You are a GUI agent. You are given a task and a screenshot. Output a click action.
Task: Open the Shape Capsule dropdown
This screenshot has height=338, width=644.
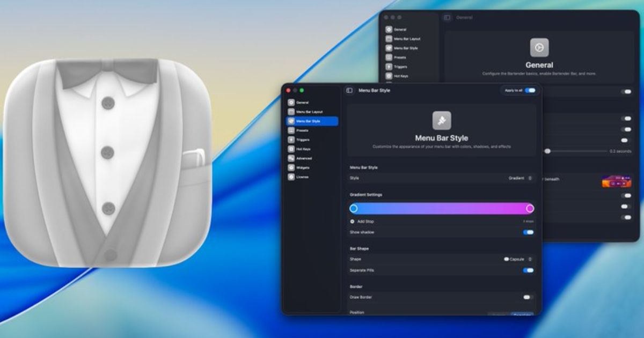[x=518, y=259]
